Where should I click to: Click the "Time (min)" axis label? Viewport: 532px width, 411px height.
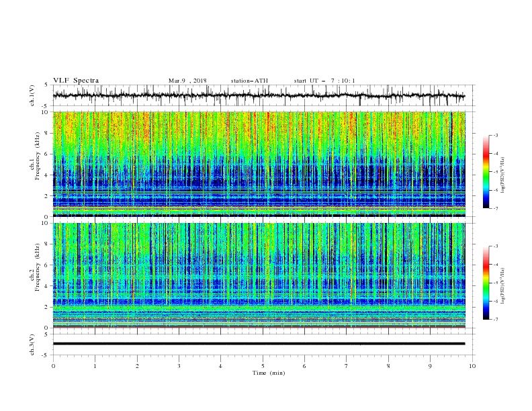coord(269,373)
